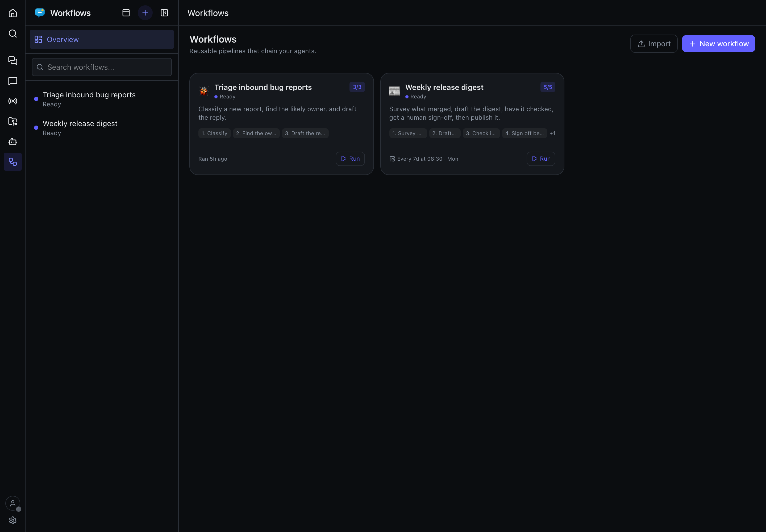Click the 'Ran 5h ago' text

coord(213,159)
